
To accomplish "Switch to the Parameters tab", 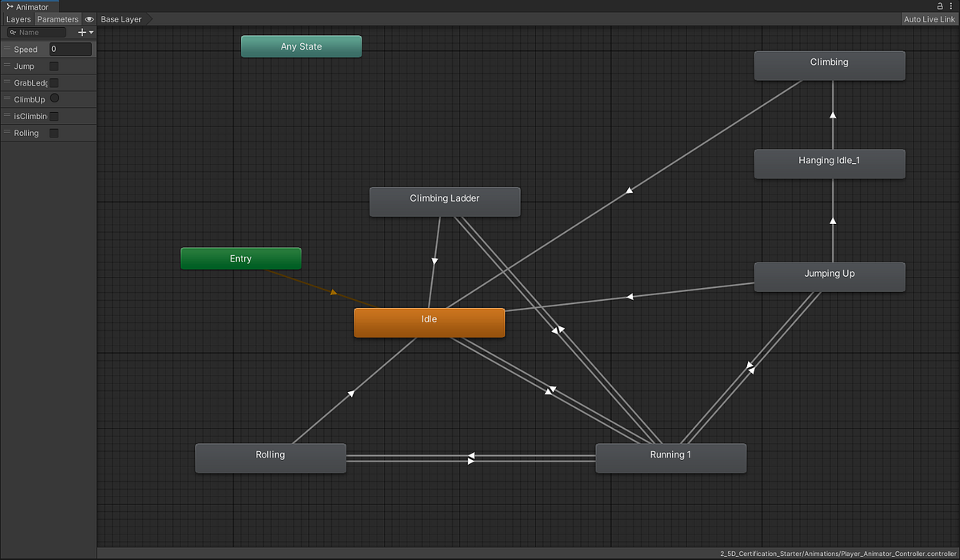I will tap(57, 18).
